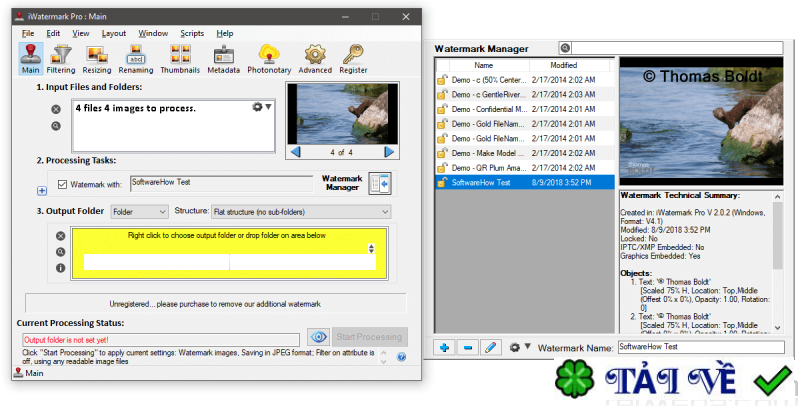Open the input files gear menu
This screenshot has width=800, height=406.
coord(261,107)
